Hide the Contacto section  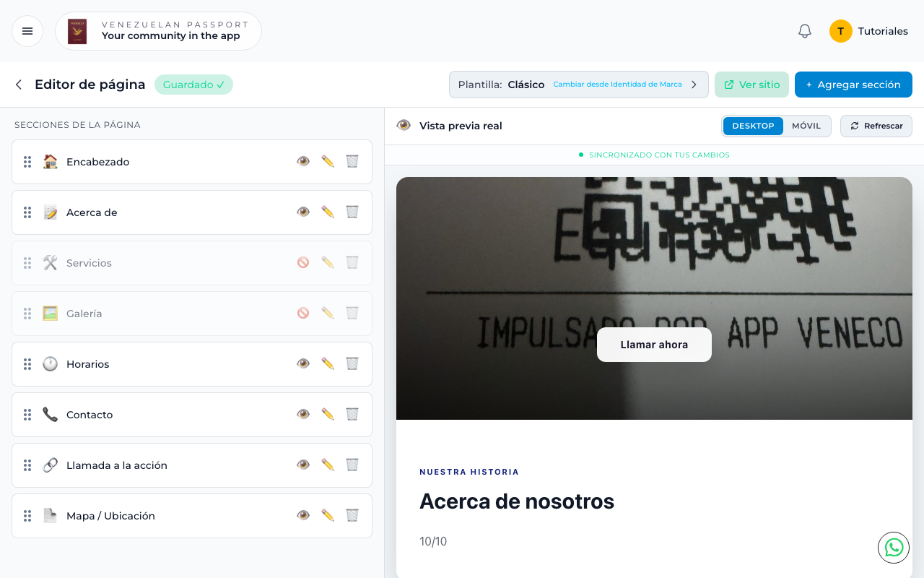pyautogui.click(x=303, y=414)
